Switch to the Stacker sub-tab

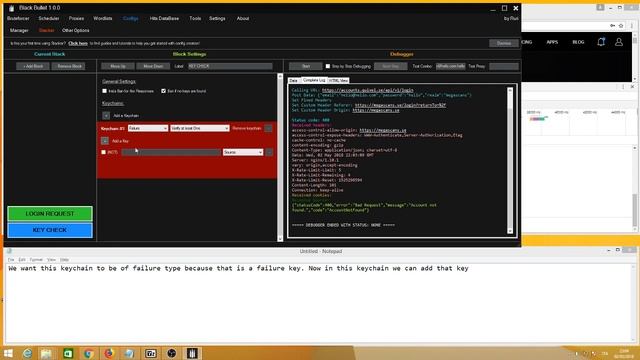(47, 30)
